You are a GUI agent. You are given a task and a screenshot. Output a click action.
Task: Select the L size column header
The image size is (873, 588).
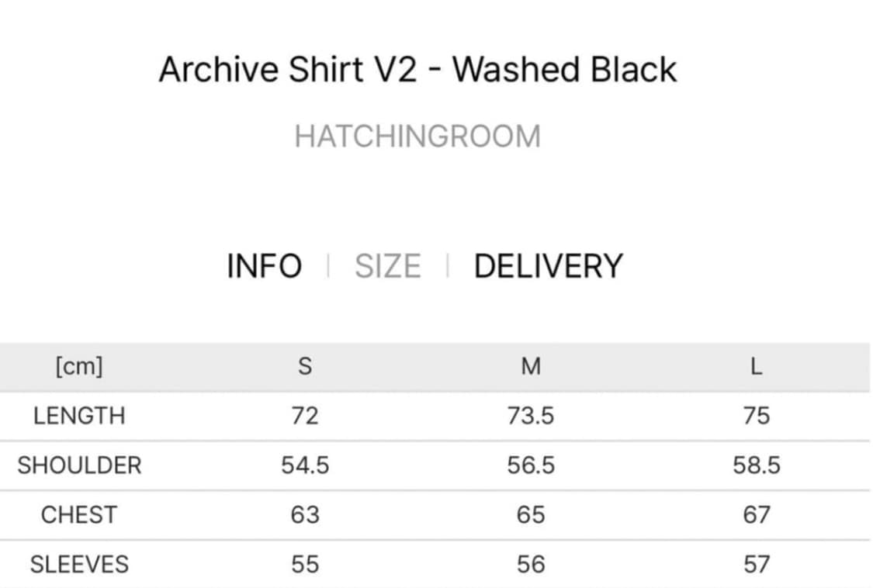coord(757,366)
